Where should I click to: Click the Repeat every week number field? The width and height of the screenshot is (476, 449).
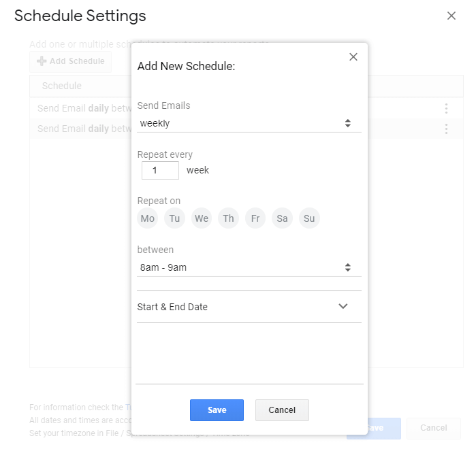160,170
